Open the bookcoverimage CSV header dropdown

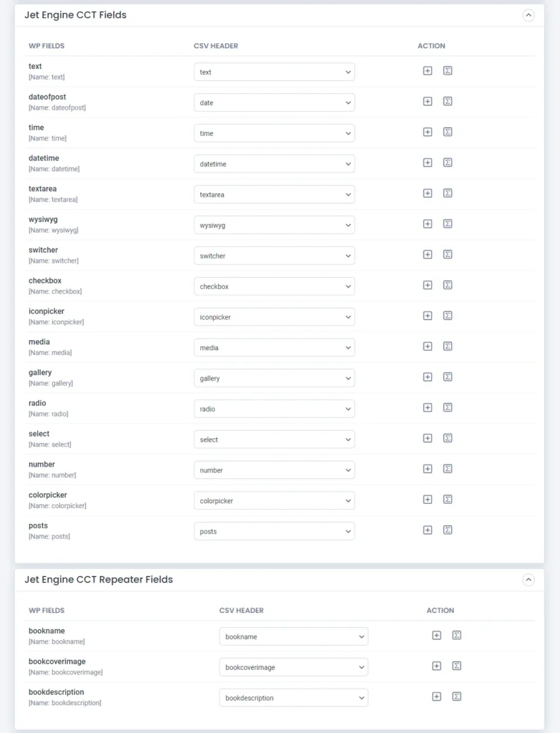[x=293, y=667]
